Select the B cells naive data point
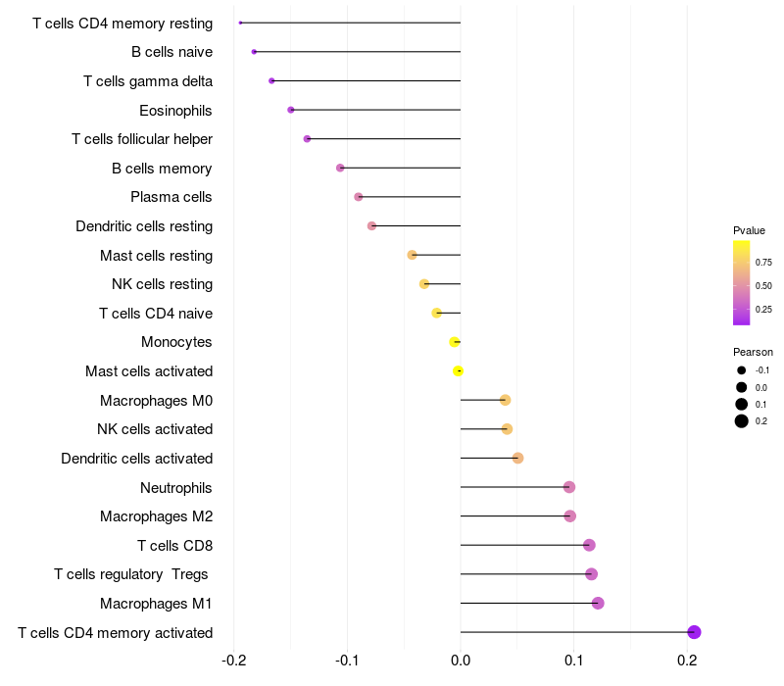 (x=254, y=51)
